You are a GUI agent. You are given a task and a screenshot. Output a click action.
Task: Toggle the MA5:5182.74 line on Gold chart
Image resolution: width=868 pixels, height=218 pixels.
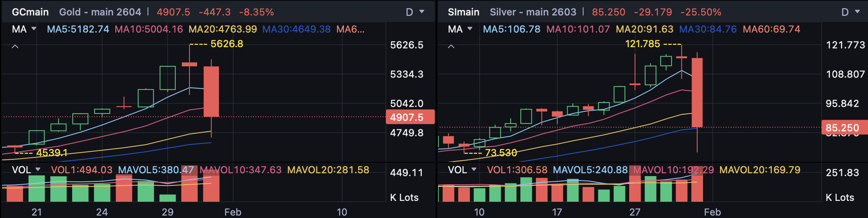pyautogui.click(x=78, y=29)
